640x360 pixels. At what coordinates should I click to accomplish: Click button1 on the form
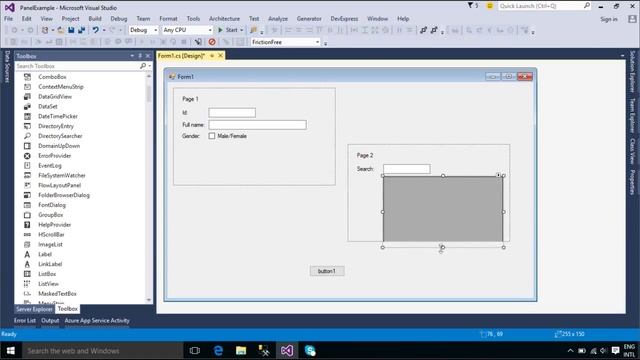[327, 271]
